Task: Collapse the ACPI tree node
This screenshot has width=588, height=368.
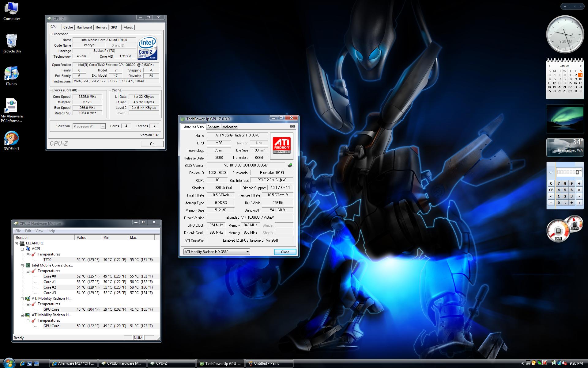Action: click(x=22, y=249)
